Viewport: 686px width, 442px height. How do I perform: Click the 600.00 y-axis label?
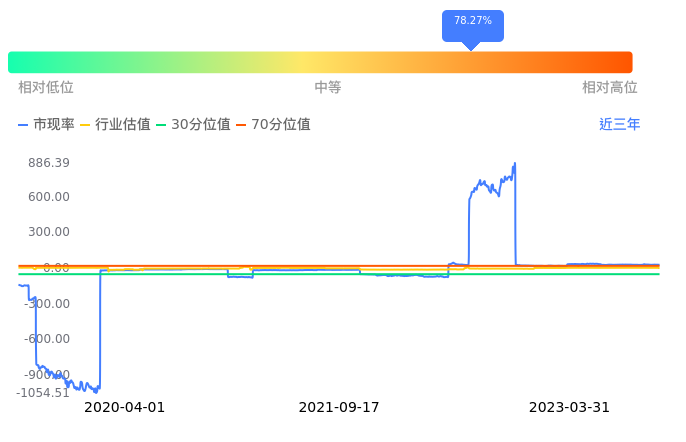pos(48,196)
